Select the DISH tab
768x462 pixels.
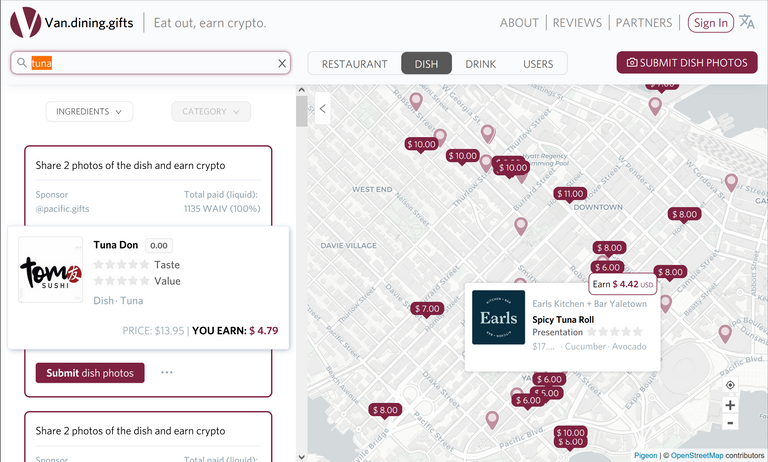point(426,64)
